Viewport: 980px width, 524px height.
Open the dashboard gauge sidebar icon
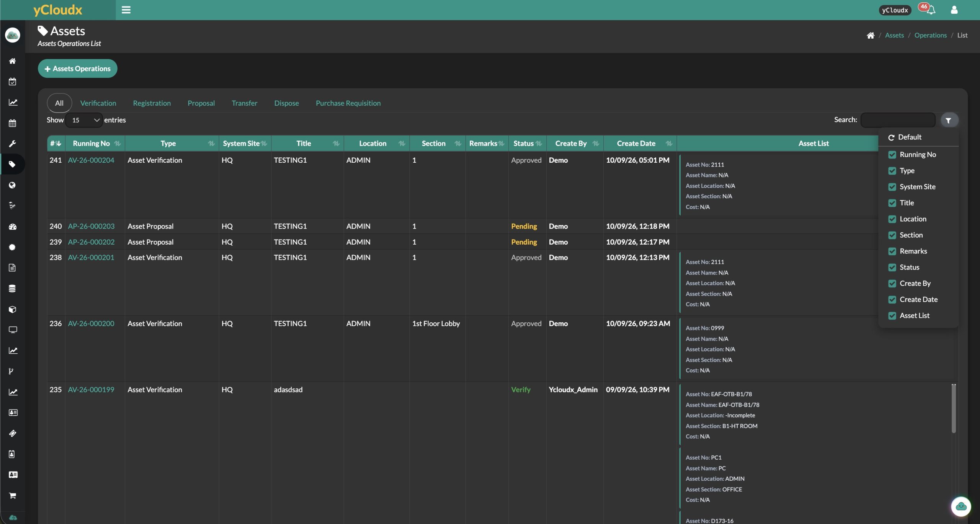click(13, 226)
